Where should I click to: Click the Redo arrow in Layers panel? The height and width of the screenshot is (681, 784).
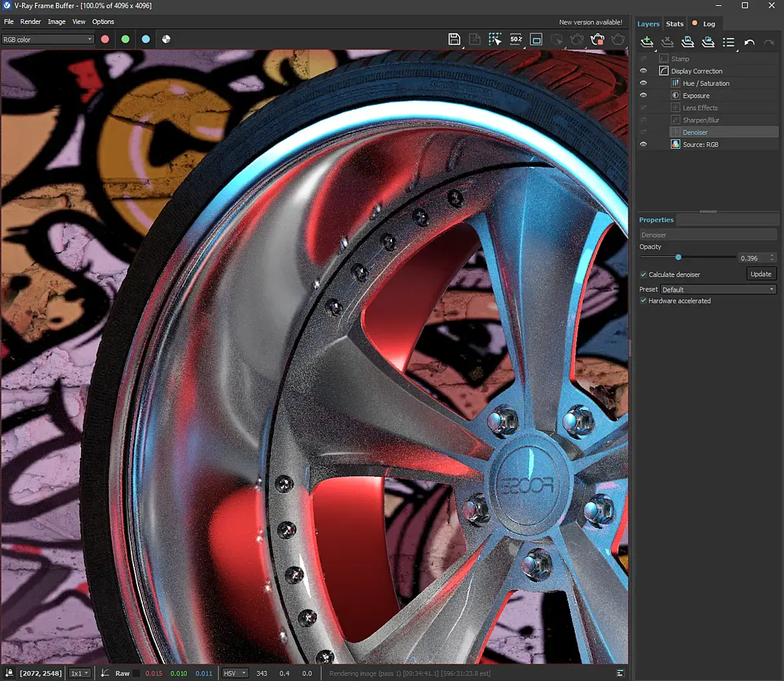coord(769,43)
